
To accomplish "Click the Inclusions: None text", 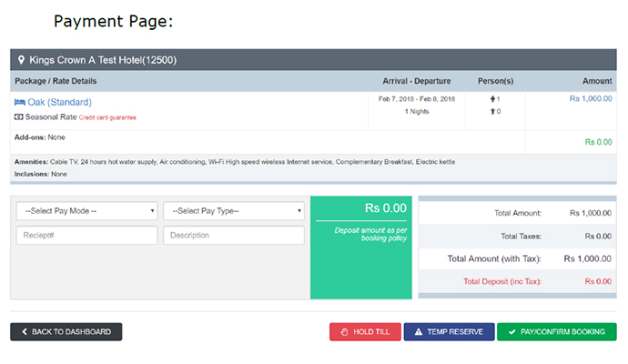I will click(x=41, y=174).
